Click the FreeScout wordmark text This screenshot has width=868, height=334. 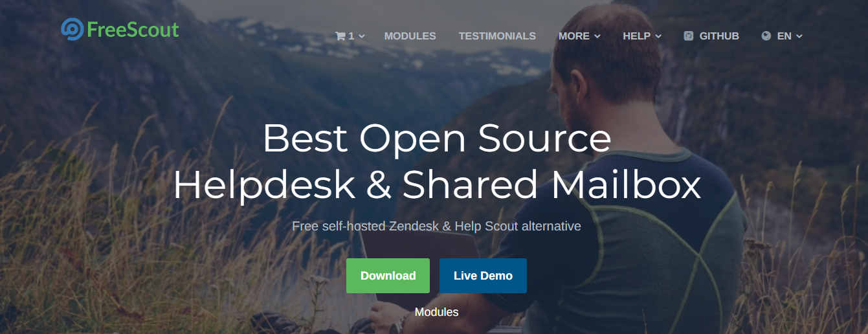133,30
